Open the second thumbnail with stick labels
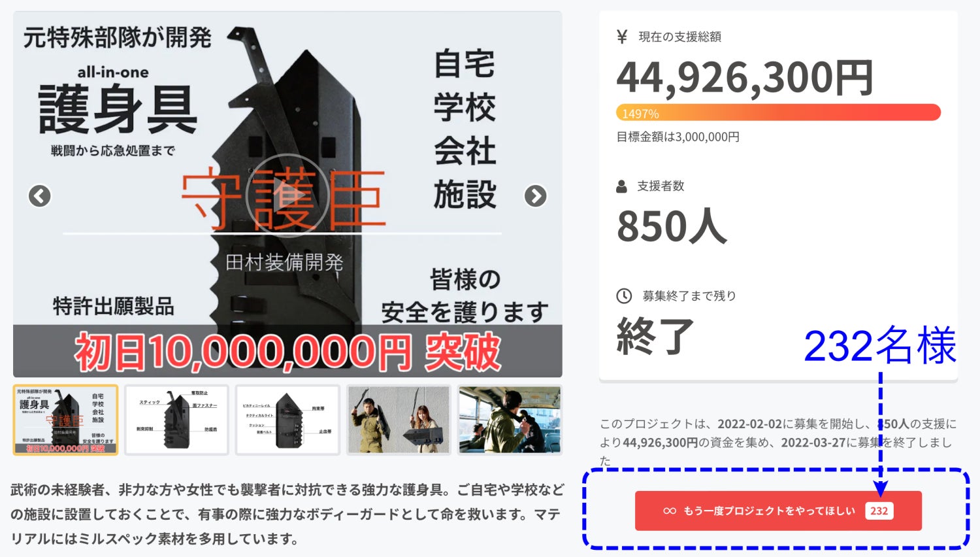The height and width of the screenshot is (557, 980). tap(176, 420)
